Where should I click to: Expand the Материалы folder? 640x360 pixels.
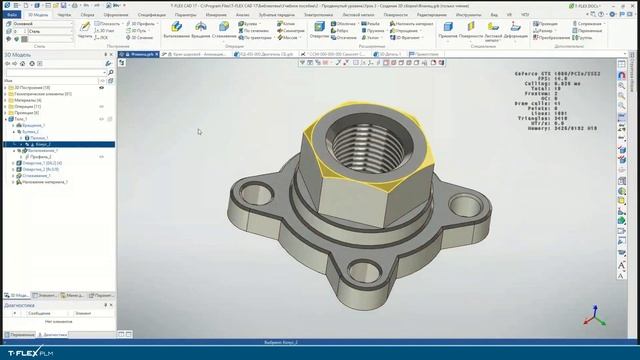tap(6, 100)
